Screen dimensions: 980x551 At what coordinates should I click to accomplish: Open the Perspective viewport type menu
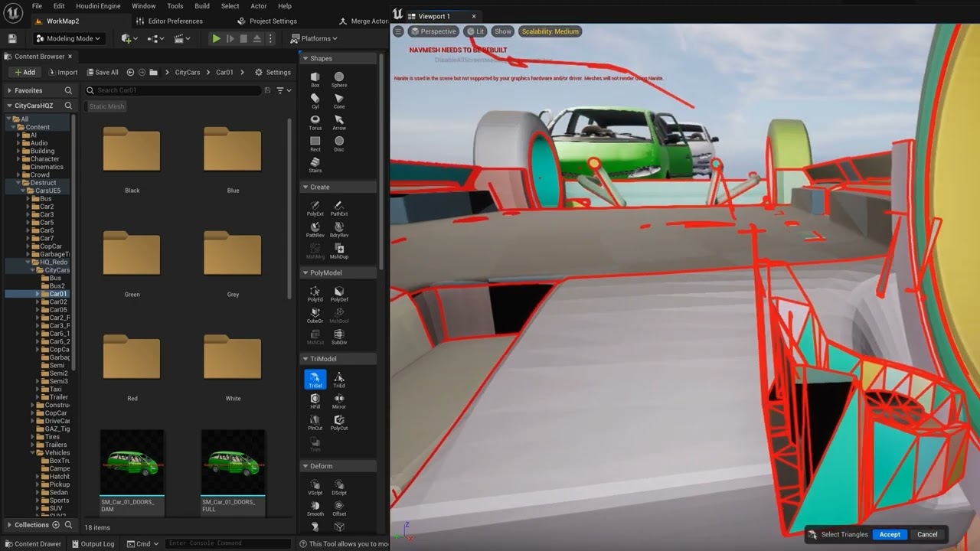pyautogui.click(x=433, y=31)
